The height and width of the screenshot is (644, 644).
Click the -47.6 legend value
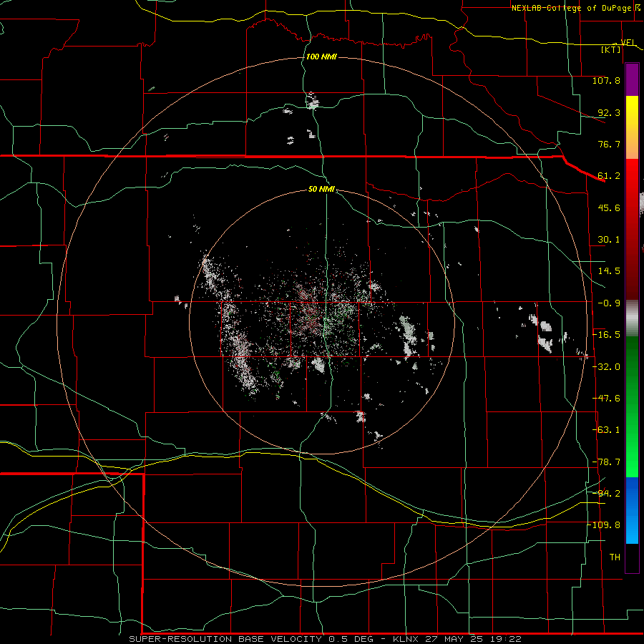click(606, 399)
